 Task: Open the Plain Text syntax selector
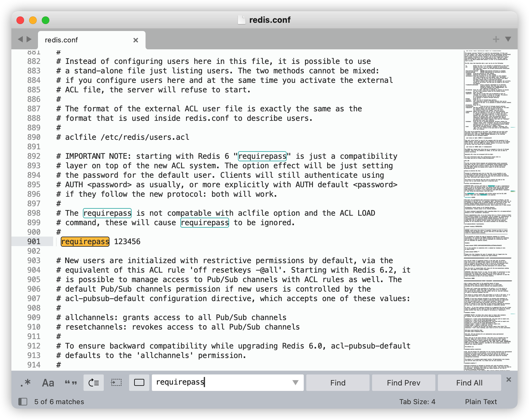(481, 402)
